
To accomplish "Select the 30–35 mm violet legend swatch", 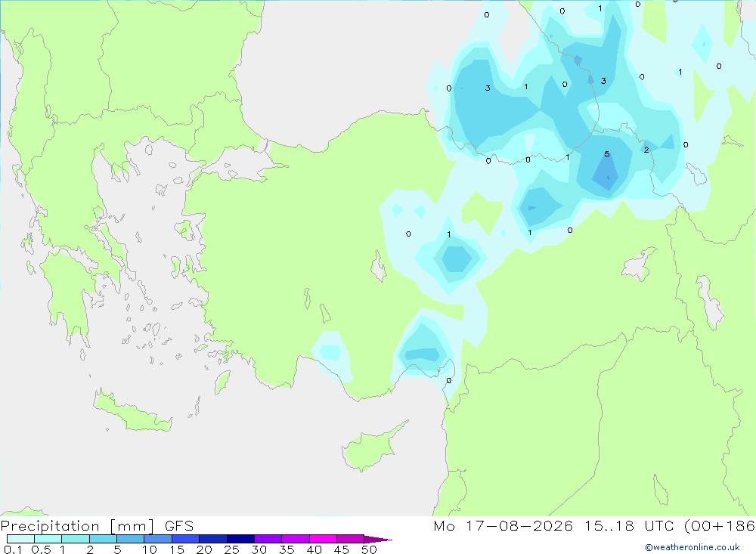I will pos(268,539).
